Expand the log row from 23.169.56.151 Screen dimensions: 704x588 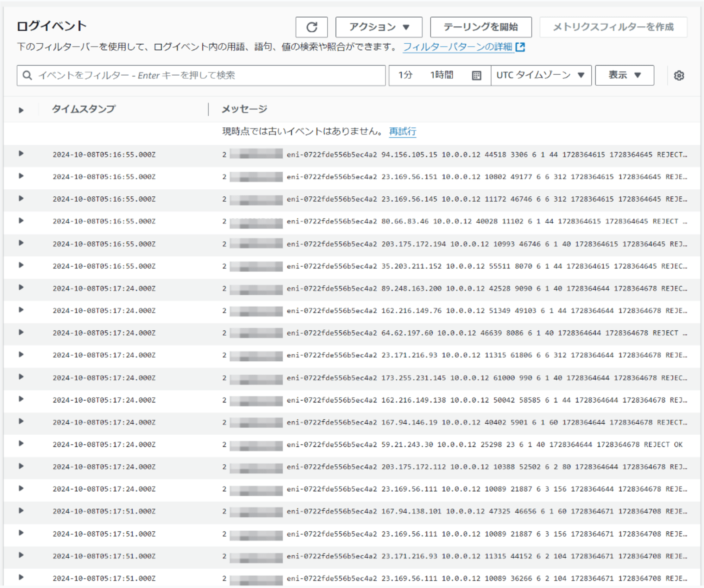(x=21, y=176)
